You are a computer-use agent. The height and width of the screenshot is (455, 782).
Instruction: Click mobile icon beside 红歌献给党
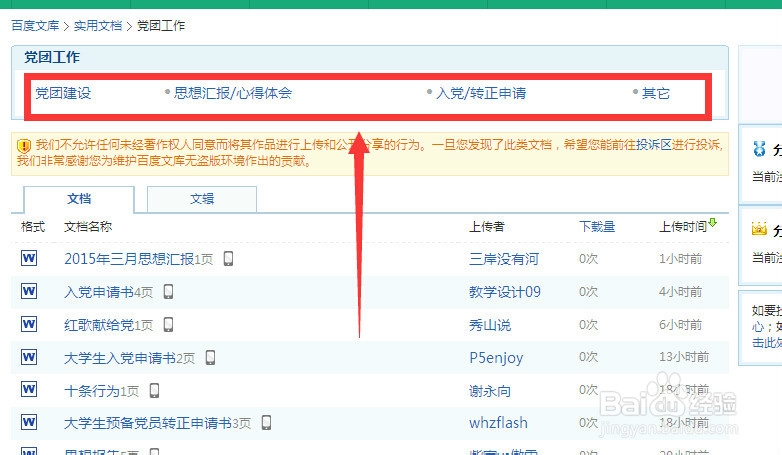pos(169,324)
